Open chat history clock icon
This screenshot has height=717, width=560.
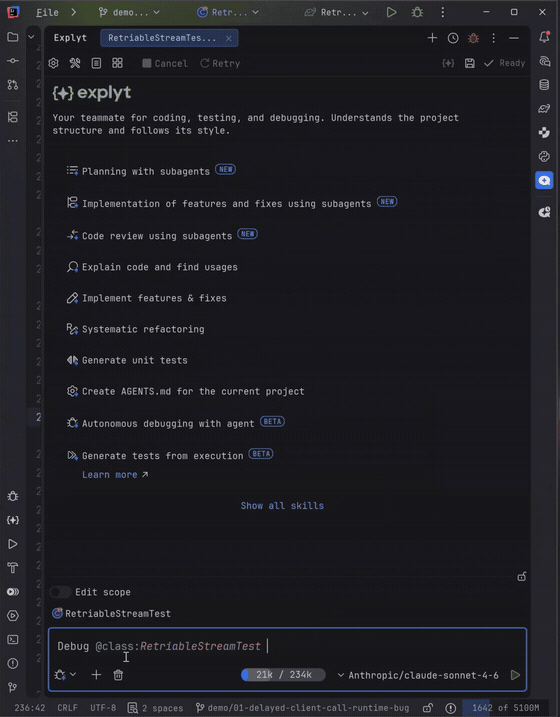(453, 38)
